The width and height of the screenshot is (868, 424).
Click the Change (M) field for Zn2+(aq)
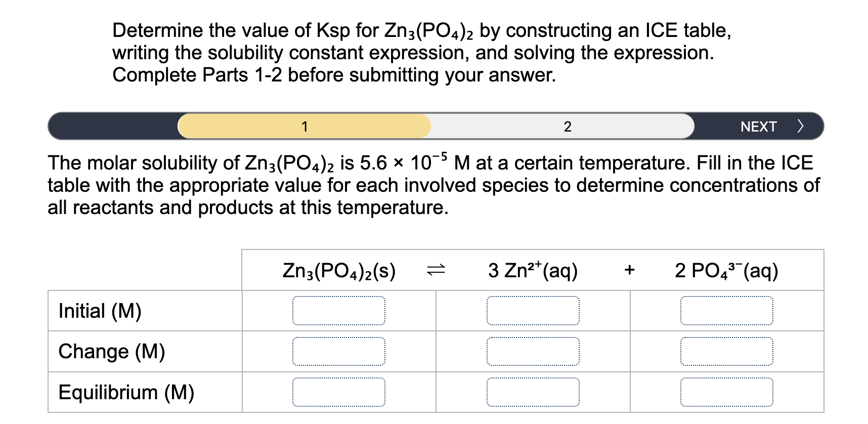(532, 351)
